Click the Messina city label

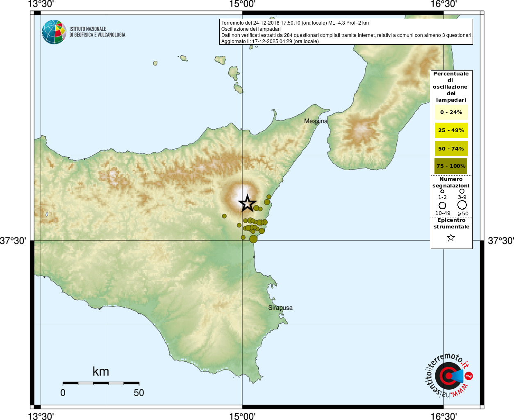tap(316, 121)
